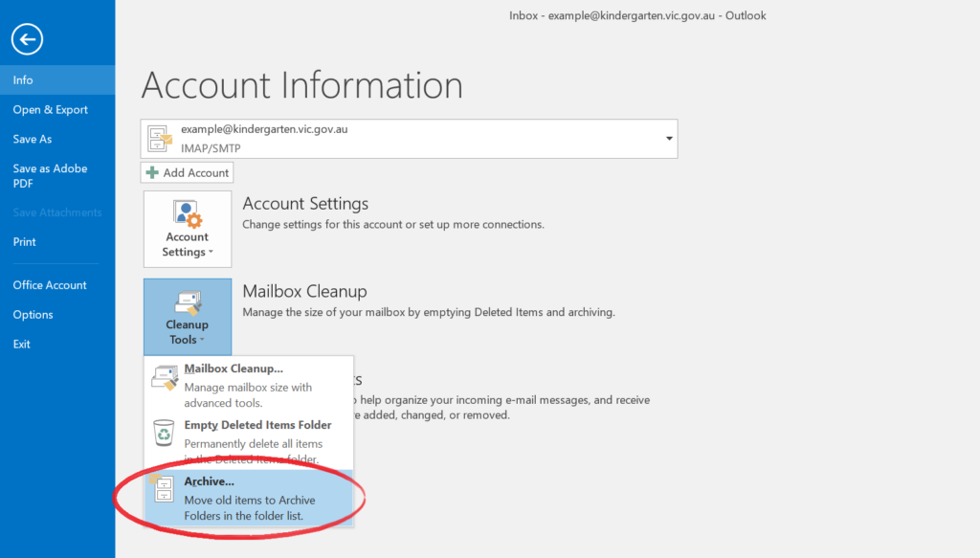Select Save as Adobe PDF

pos(57,175)
